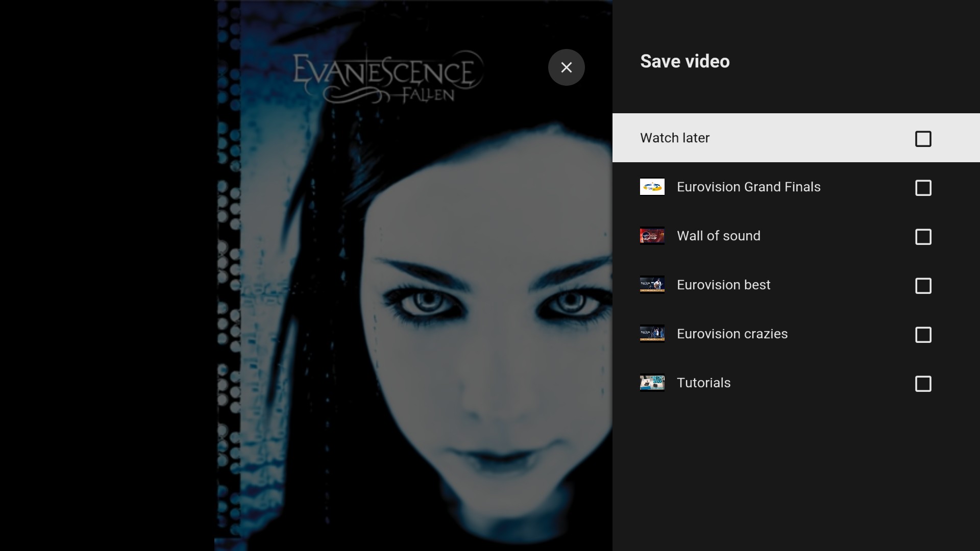980x551 pixels.
Task: Tick the Watch later checkbox
Action: [923, 139]
